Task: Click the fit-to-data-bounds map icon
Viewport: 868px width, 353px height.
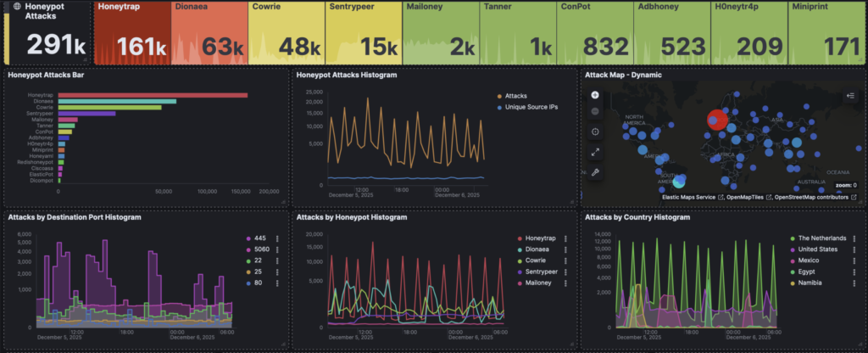Action: tap(595, 132)
